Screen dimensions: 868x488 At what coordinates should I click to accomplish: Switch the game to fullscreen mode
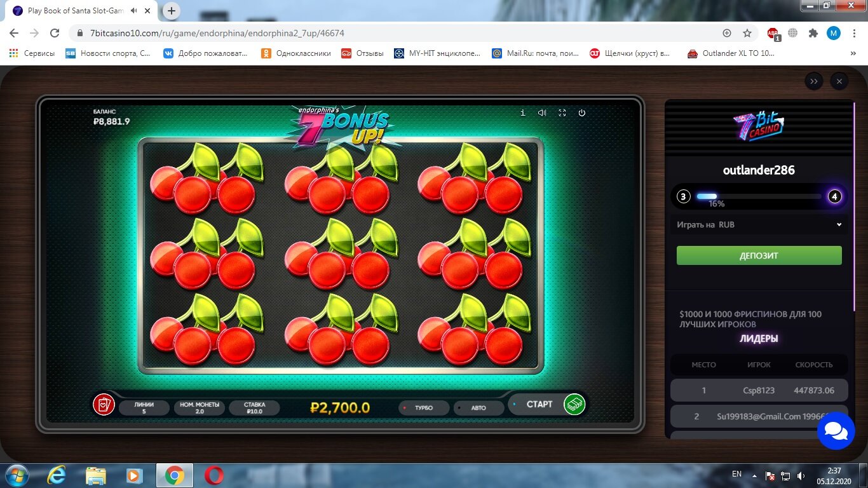(x=562, y=112)
